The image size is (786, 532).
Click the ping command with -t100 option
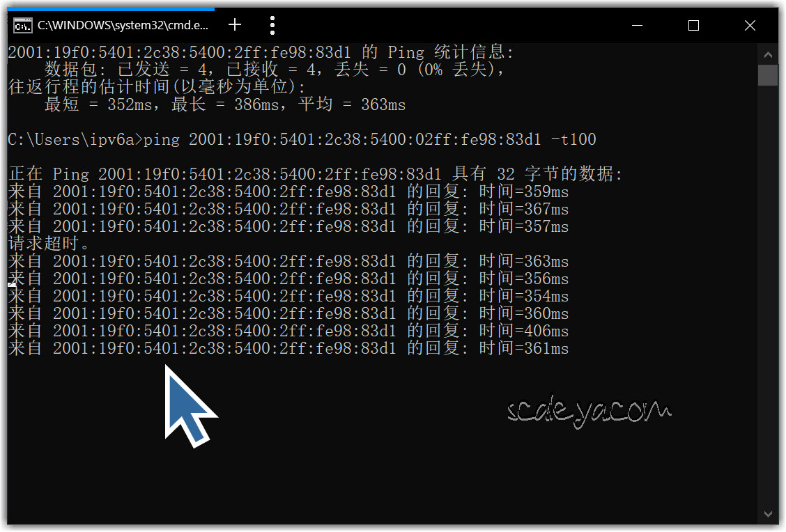pyautogui.click(x=369, y=139)
